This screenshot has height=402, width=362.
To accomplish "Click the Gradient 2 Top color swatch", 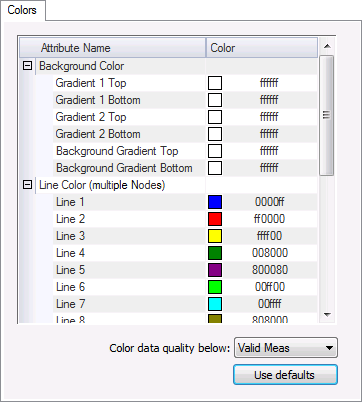I will click(x=215, y=117).
